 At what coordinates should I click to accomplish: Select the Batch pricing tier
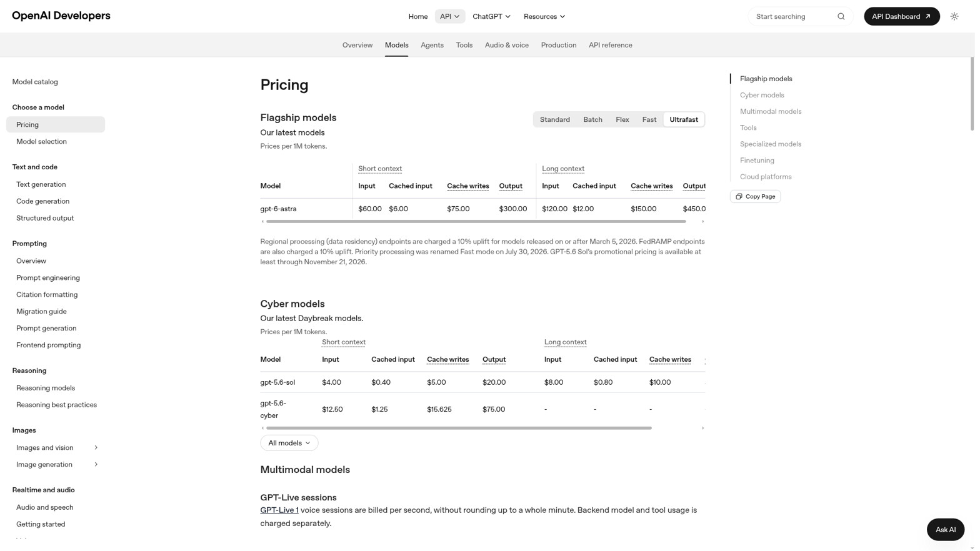592,120
